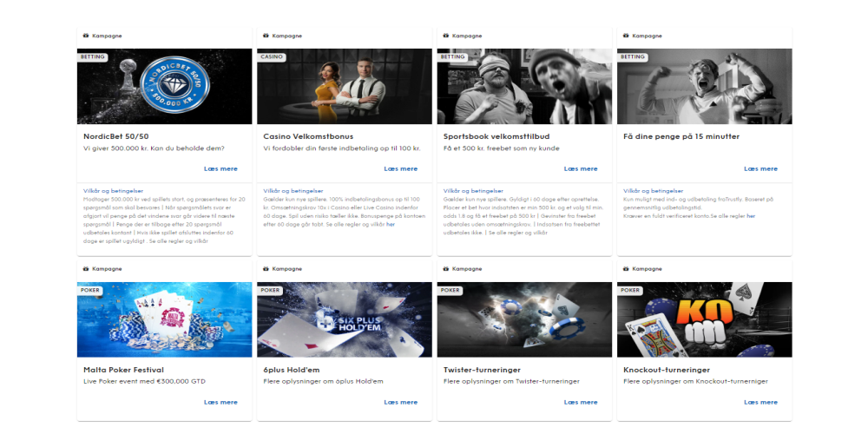Click the gift icon above 6plus Hold'em
This screenshot has width=868, height=434.
(x=266, y=268)
